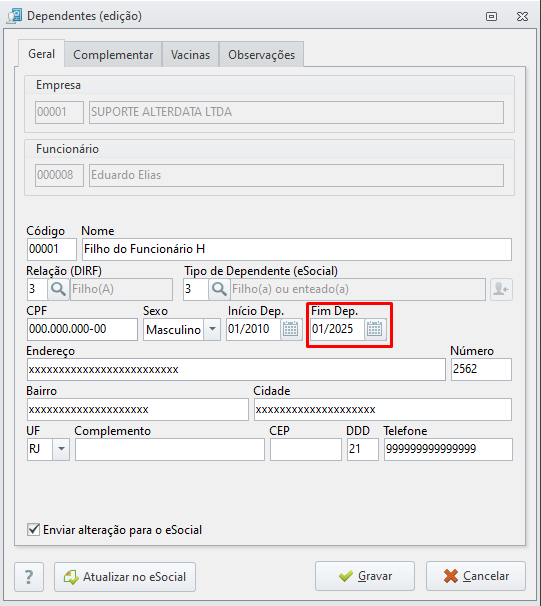Screen dimensions: 541x606
Task: Click the Cancelar button
Action: [x=476, y=576]
